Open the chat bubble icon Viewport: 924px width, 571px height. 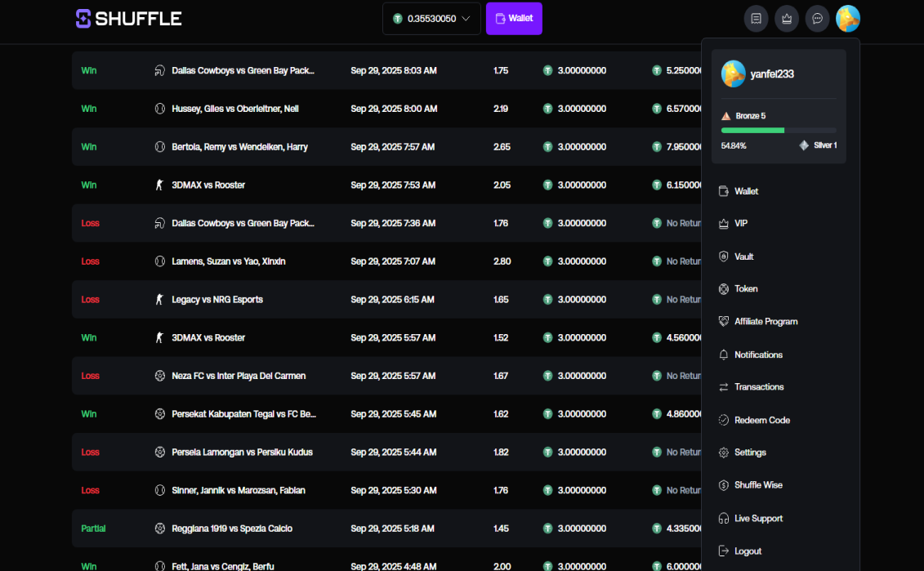click(x=817, y=19)
